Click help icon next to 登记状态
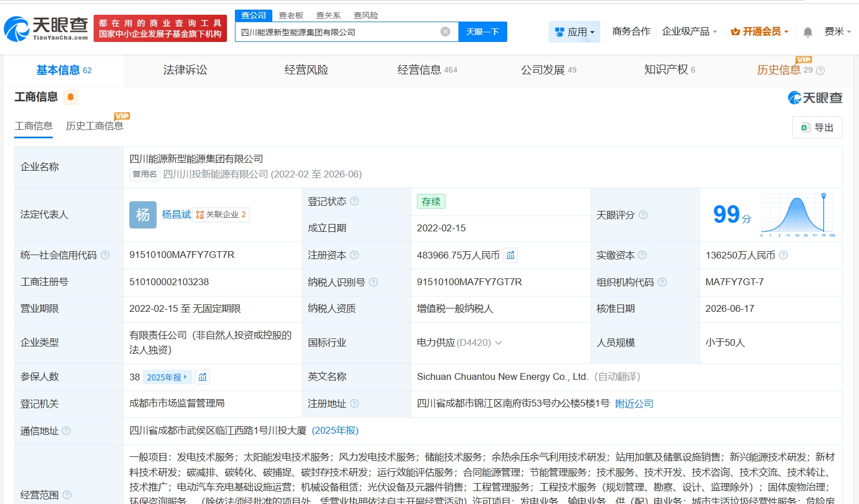This screenshot has width=859, height=504. 355,201
